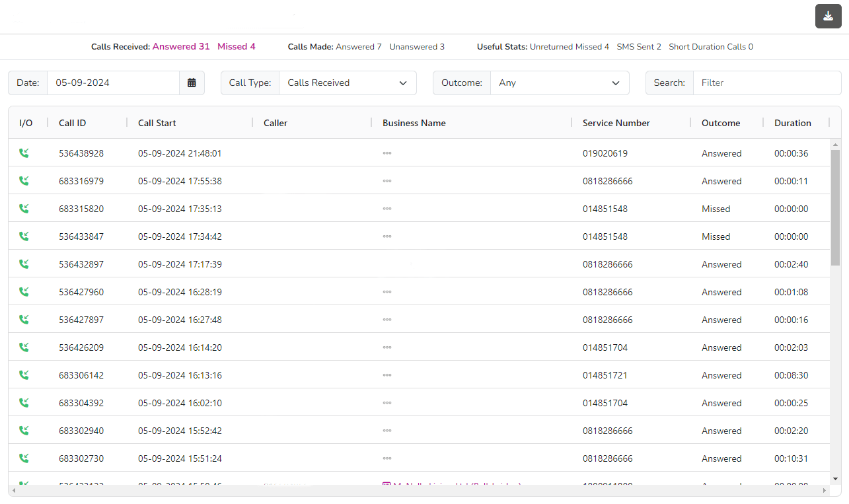Select Answered outcome for call 536438928
849x504 pixels.
tap(721, 153)
